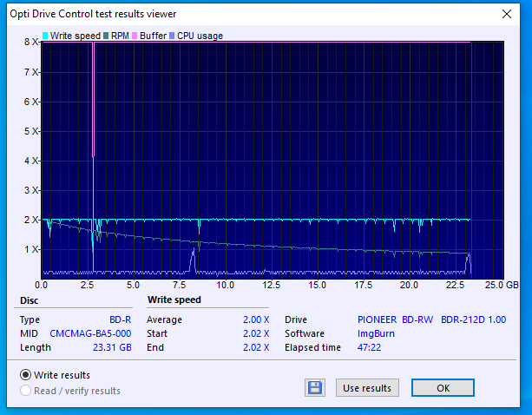This screenshot has width=532, height=415.
Task: Click the End write speed value
Action: [x=256, y=347]
